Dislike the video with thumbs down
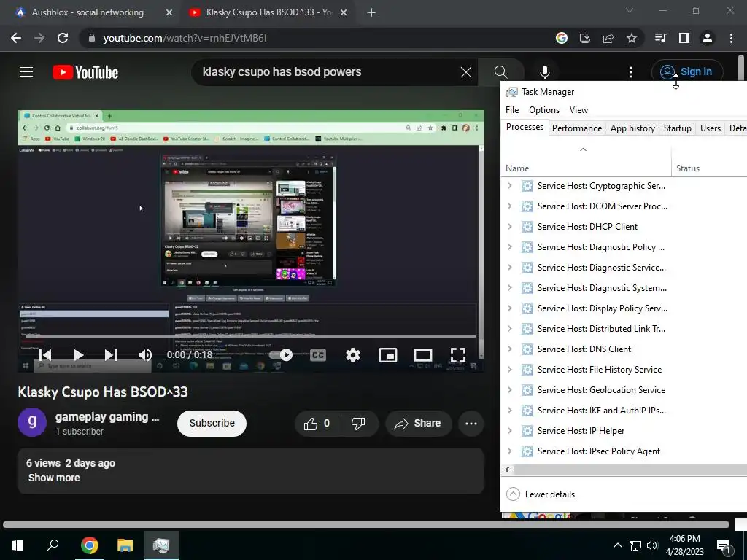Screen dimensions: 747x560 point(358,424)
